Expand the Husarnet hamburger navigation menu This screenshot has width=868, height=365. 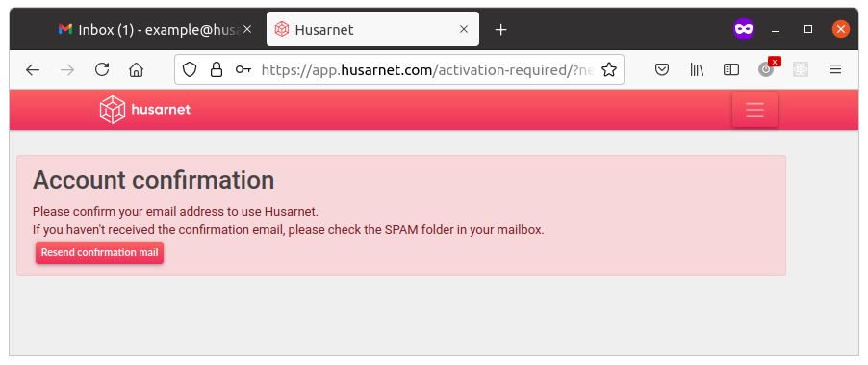[755, 110]
